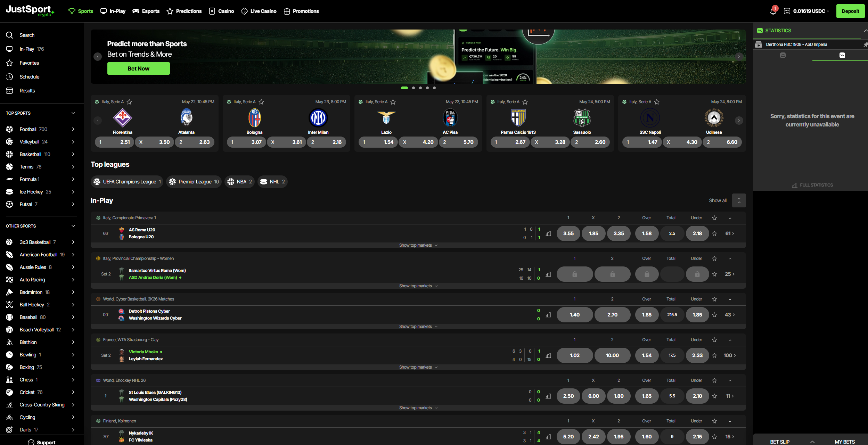868x445 pixels.
Task: Favorite the Bologna vs Inter Milan card star
Action: click(261, 102)
